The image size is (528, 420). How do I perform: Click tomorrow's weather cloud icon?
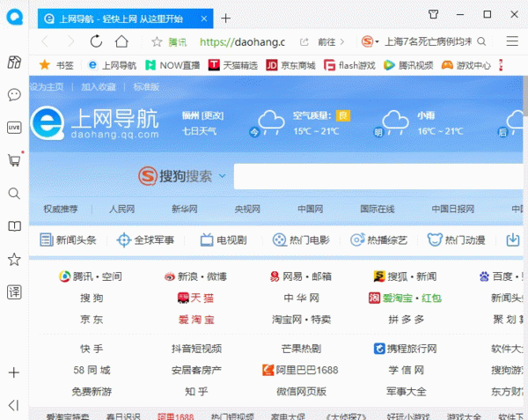tap(395, 122)
